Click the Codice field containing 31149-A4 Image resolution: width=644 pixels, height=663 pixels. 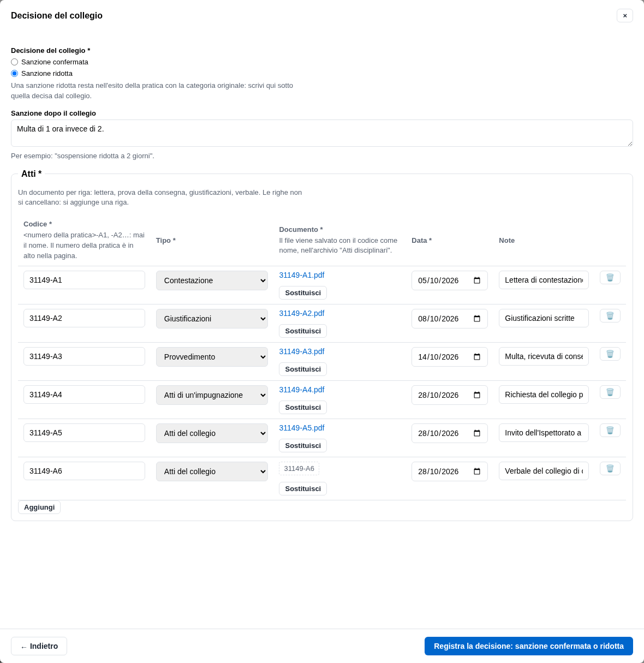(84, 395)
